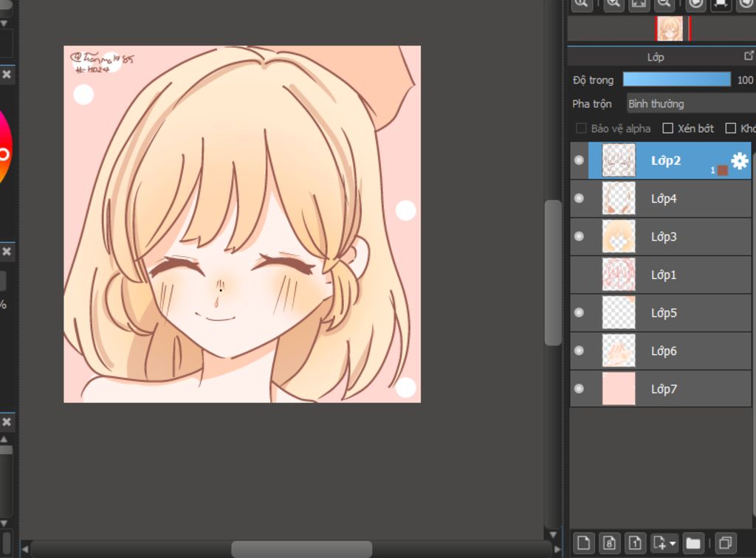The width and height of the screenshot is (756, 558).
Task: Open the Pha trộn blend mode dropdown
Action: coord(691,103)
